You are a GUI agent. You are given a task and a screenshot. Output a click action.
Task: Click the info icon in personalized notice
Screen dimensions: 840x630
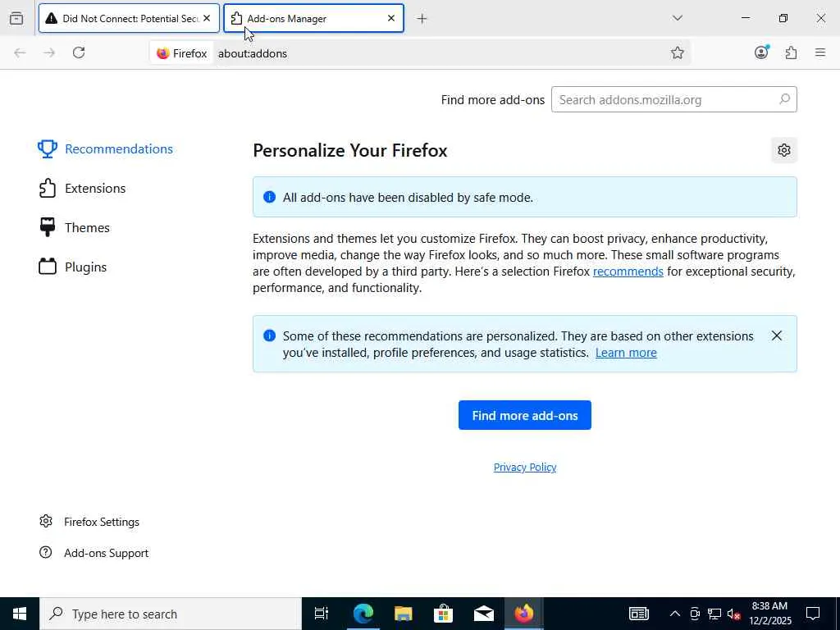click(269, 336)
